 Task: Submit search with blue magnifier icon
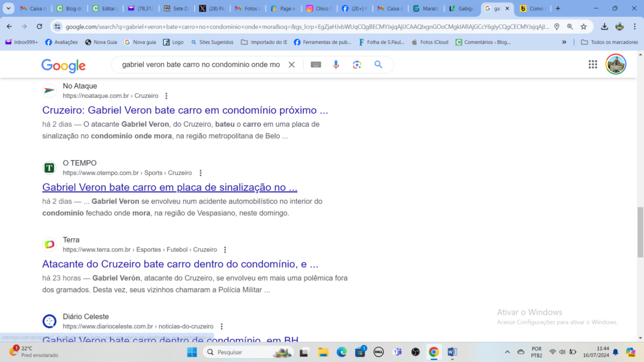click(x=378, y=65)
